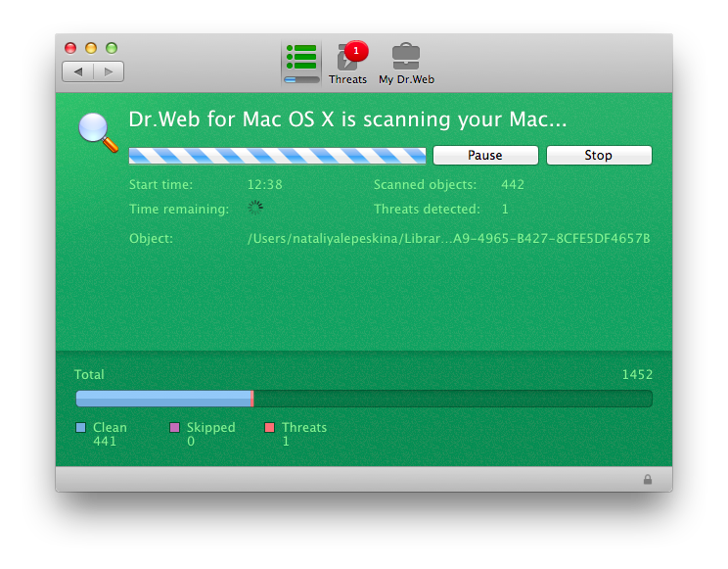Click the striped scanning progress bar
The image size is (728, 569).
277,156
